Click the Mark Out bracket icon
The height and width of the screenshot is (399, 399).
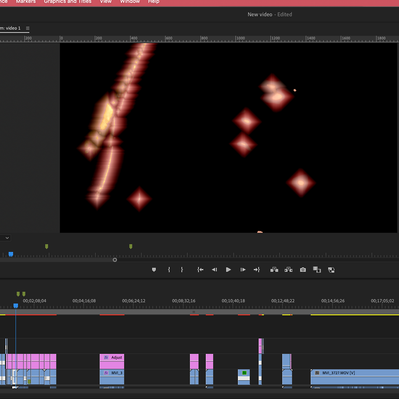click(x=182, y=270)
